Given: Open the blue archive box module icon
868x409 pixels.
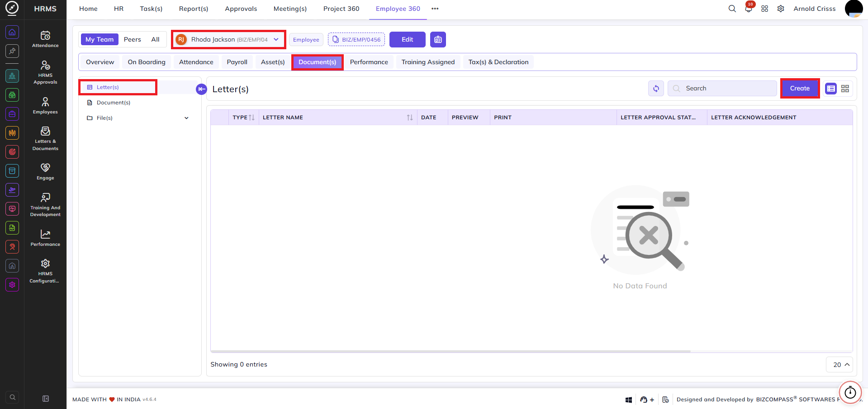Looking at the screenshot, I should (x=12, y=171).
